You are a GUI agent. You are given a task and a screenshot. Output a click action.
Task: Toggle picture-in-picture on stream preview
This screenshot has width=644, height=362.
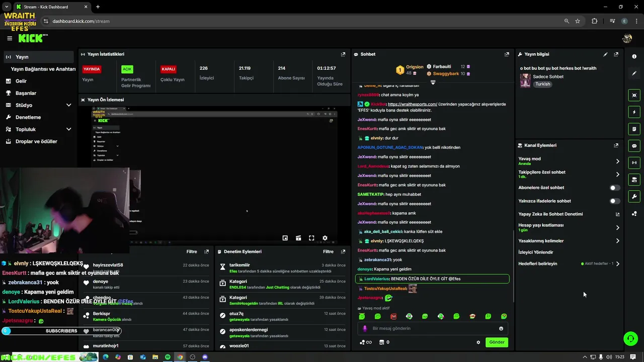click(x=285, y=238)
